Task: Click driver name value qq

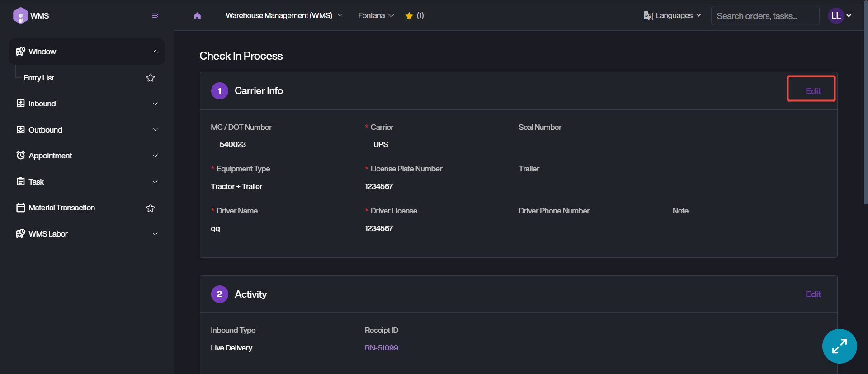Action: (215, 228)
